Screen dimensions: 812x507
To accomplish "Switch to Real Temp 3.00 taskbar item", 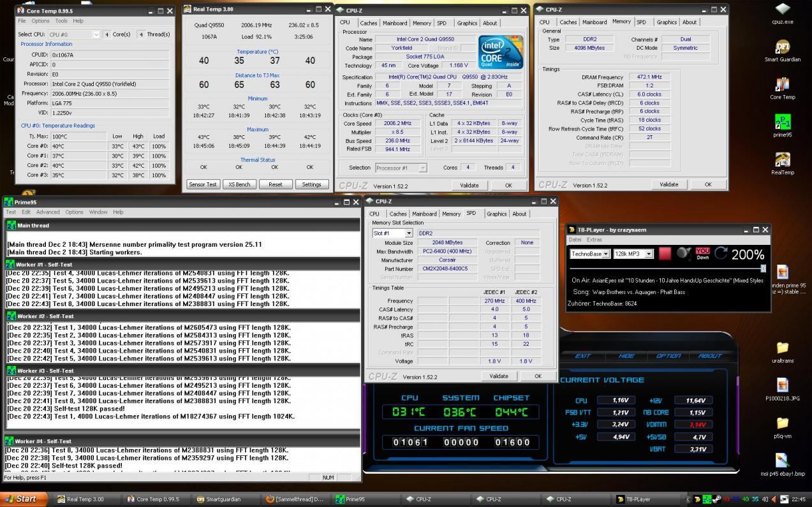I will (x=86, y=499).
